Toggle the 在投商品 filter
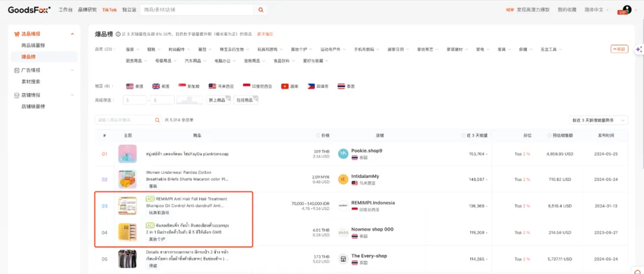The height and width of the screenshot is (274, 644). [246, 100]
